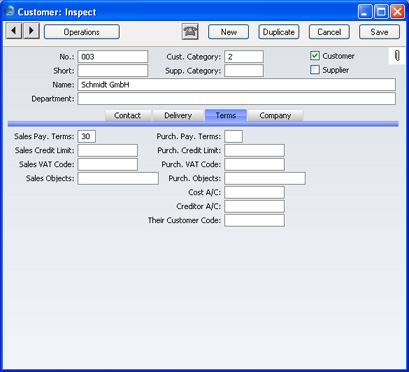Create a New customer record
This screenshot has width=409, height=372.
(x=229, y=32)
